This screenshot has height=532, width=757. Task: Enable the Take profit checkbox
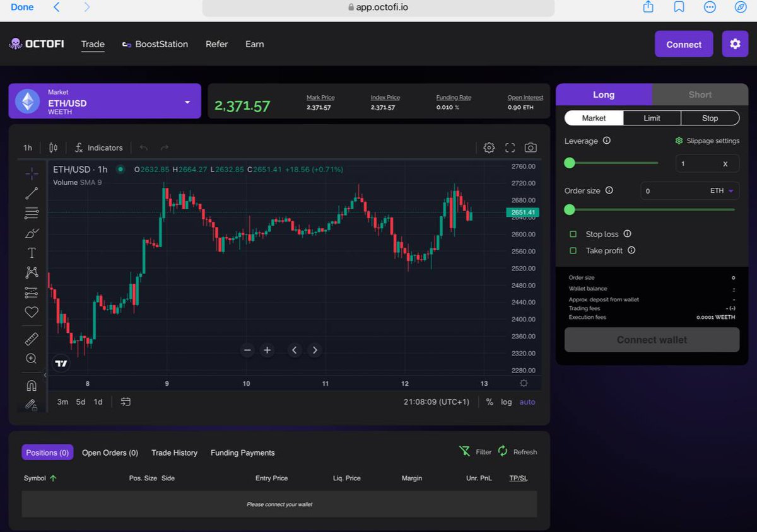coord(573,250)
